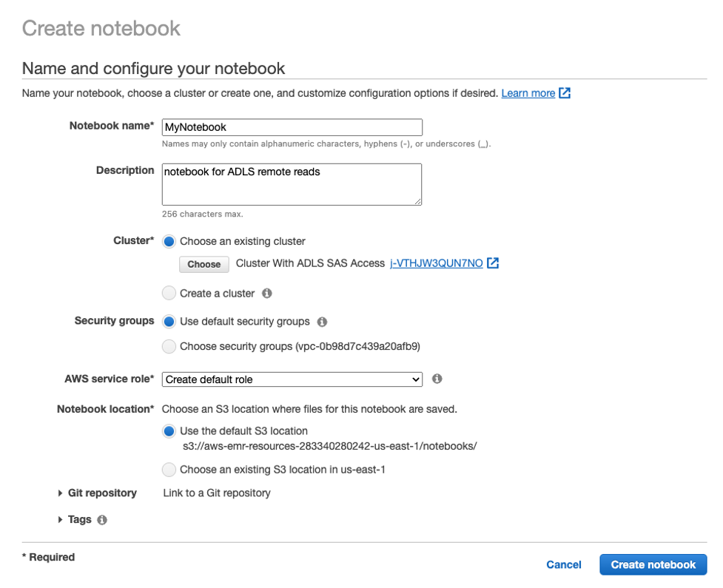Choose an existing S3 location in us-east-1
This screenshot has height=588, width=723.
169,470
